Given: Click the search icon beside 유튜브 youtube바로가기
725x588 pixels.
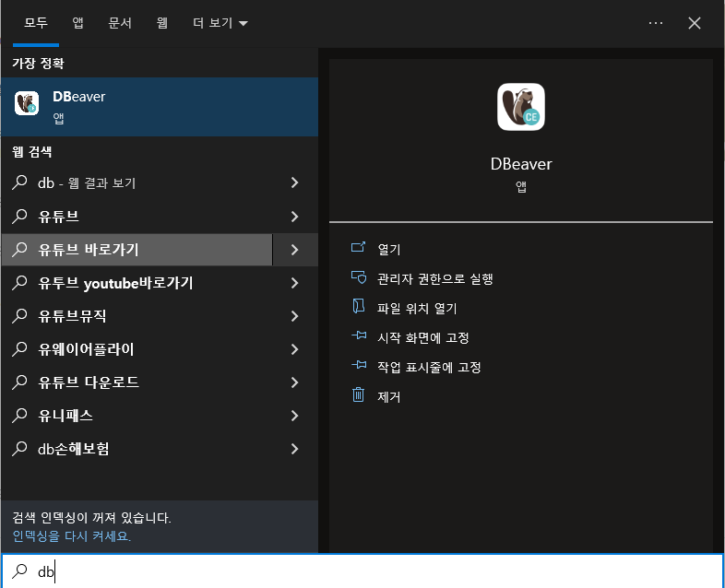Looking at the screenshot, I should pos(19,283).
